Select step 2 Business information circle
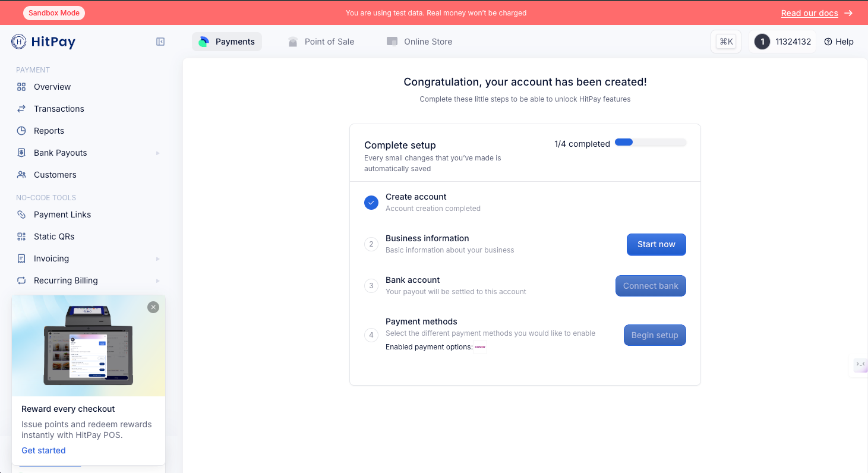 pyautogui.click(x=371, y=244)
